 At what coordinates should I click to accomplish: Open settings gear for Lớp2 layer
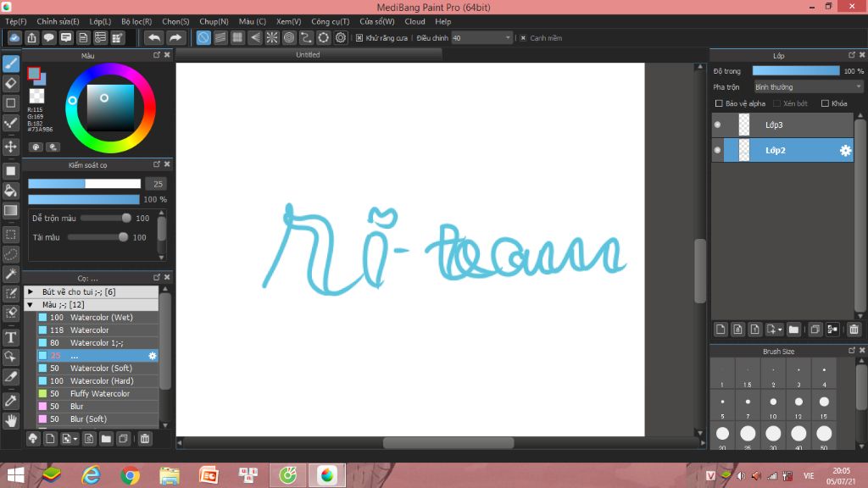845,151
